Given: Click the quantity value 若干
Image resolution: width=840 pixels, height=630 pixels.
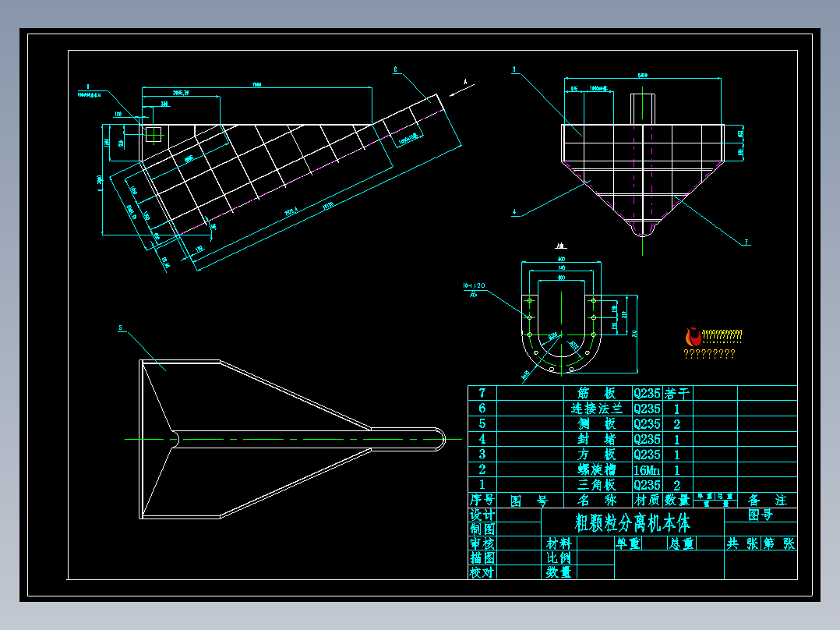Looking at the screenshot, I should coord(676,394).
